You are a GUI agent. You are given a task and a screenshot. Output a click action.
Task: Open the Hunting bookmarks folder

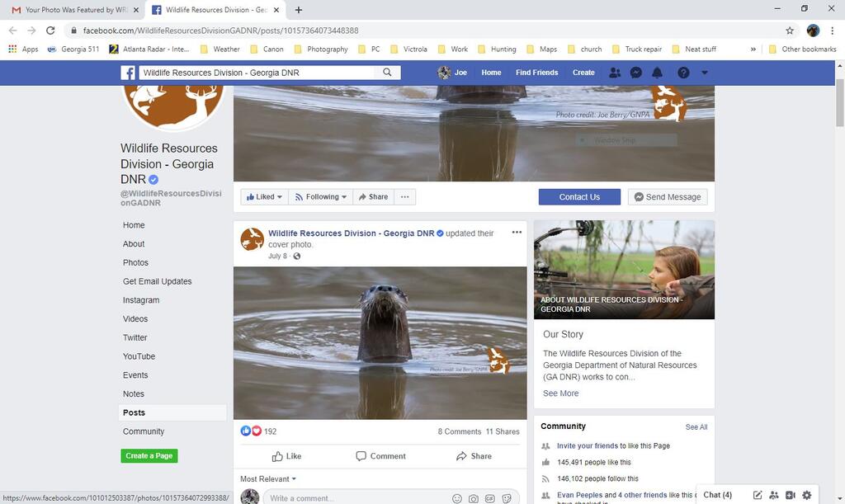(498, 49)
